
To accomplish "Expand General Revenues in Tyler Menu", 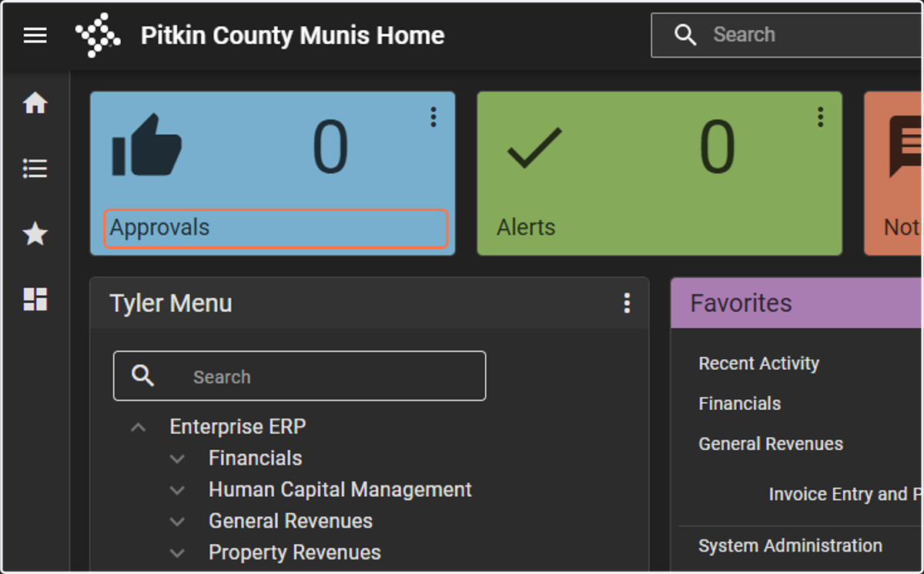I will [177, 522].
